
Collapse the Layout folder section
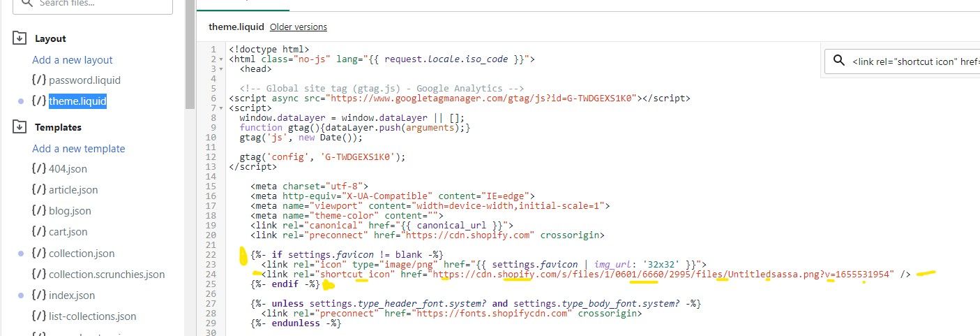click(x=20, y=38)
